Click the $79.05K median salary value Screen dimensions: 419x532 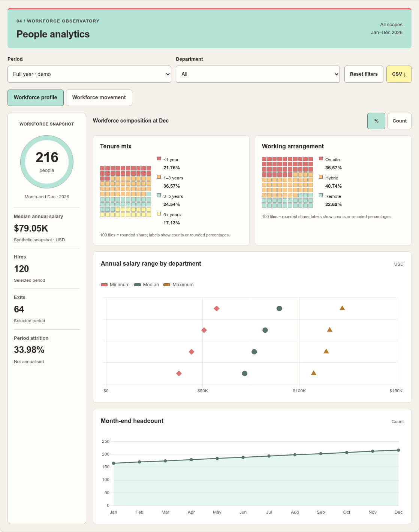tap(31, 229)
